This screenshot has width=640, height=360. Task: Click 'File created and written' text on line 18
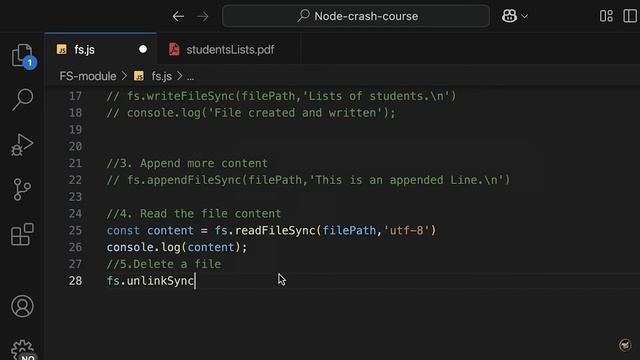296,113
